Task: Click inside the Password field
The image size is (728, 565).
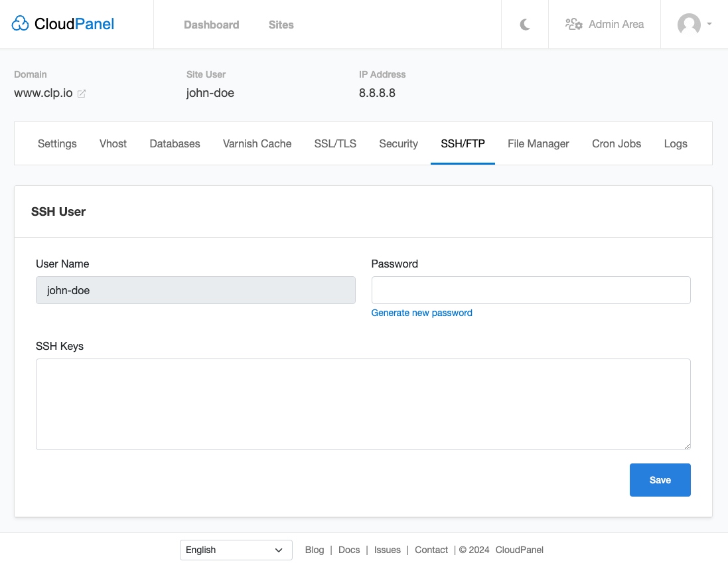Action: click(530, 290)
